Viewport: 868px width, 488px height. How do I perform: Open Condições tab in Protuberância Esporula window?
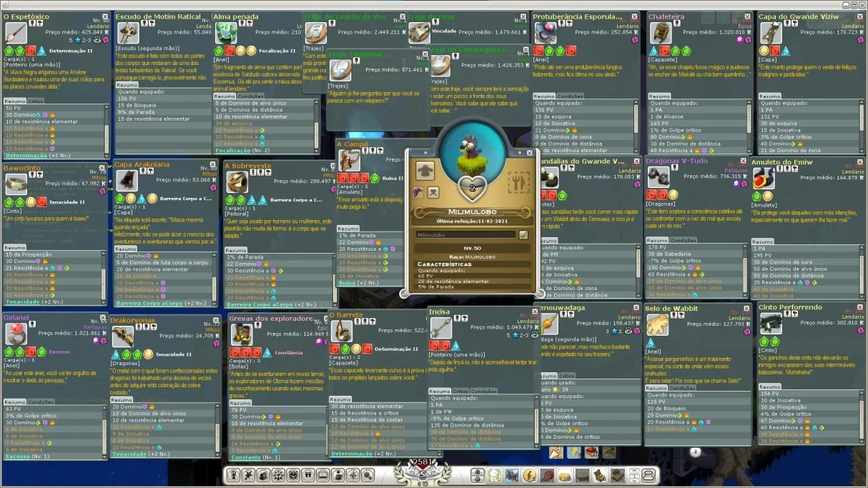pos(571,96)
